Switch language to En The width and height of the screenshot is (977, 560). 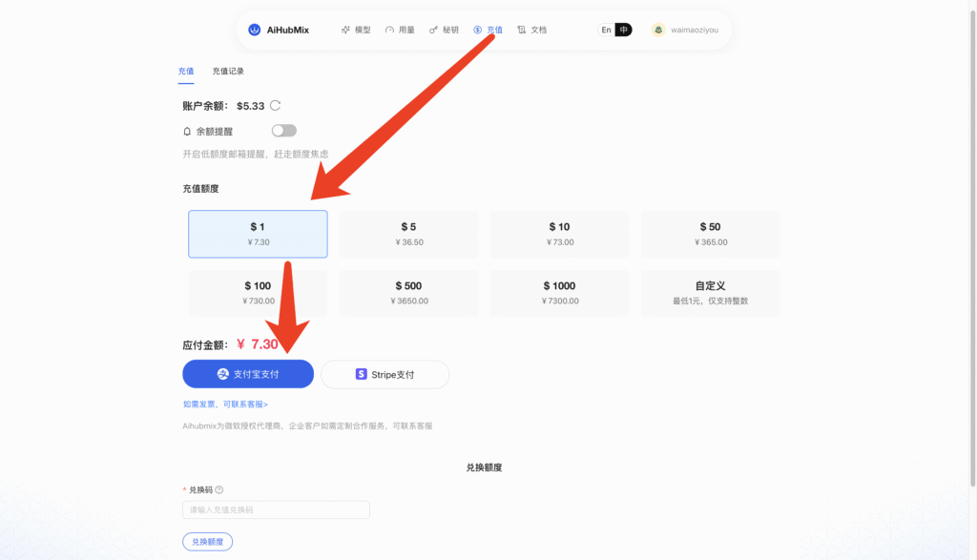pyautogui.click(x=606, y=30)
